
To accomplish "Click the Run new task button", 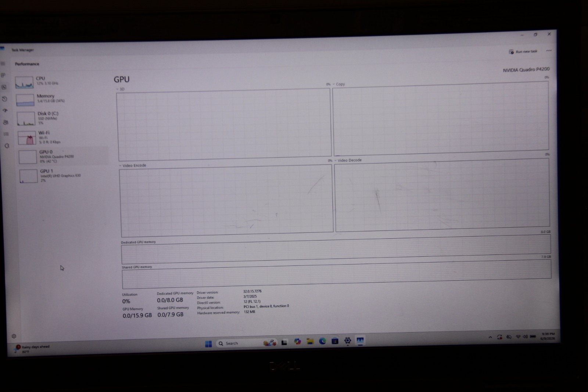I will (x=523, y=51).
